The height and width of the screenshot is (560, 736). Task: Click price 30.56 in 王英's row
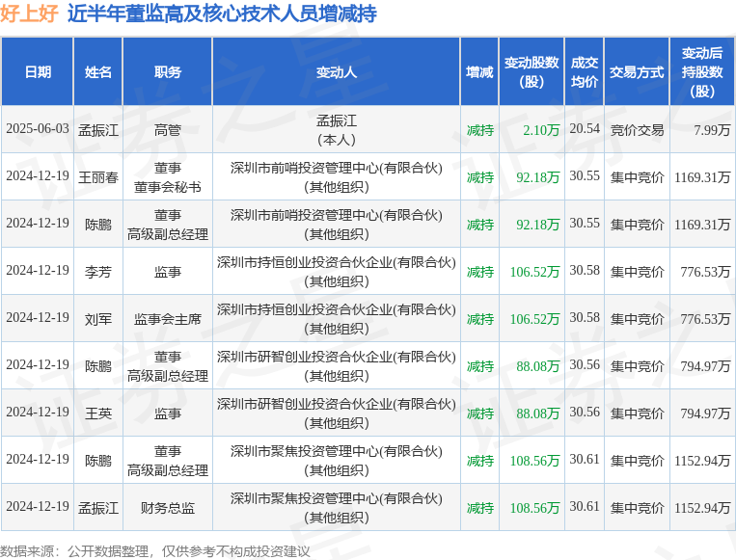[585, 412]
